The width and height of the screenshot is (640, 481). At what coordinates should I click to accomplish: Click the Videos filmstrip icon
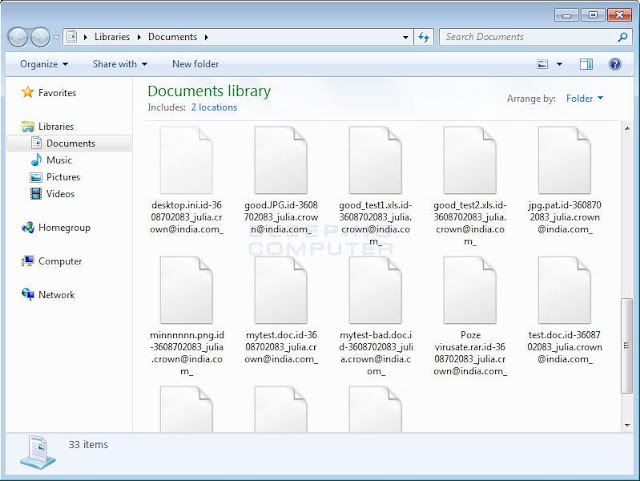click(x=36, y=193)
